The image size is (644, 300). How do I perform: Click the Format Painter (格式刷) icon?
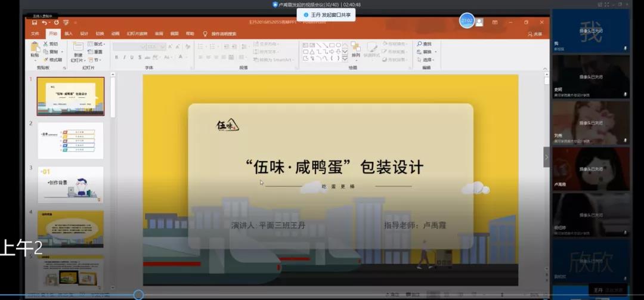coord(52,60)
